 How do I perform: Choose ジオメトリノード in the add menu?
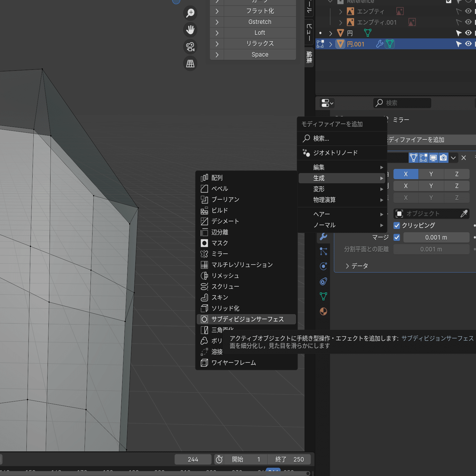coord(342,153)
